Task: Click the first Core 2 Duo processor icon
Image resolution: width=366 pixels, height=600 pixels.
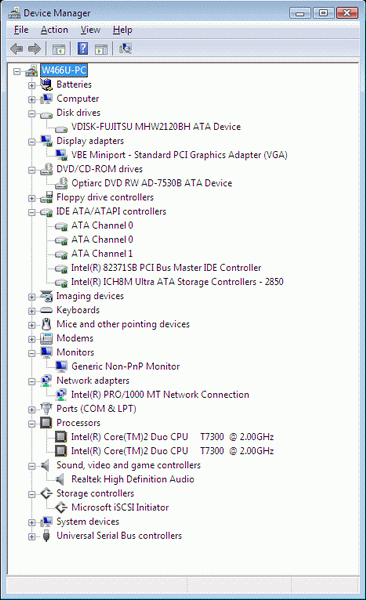Action: 61,437
